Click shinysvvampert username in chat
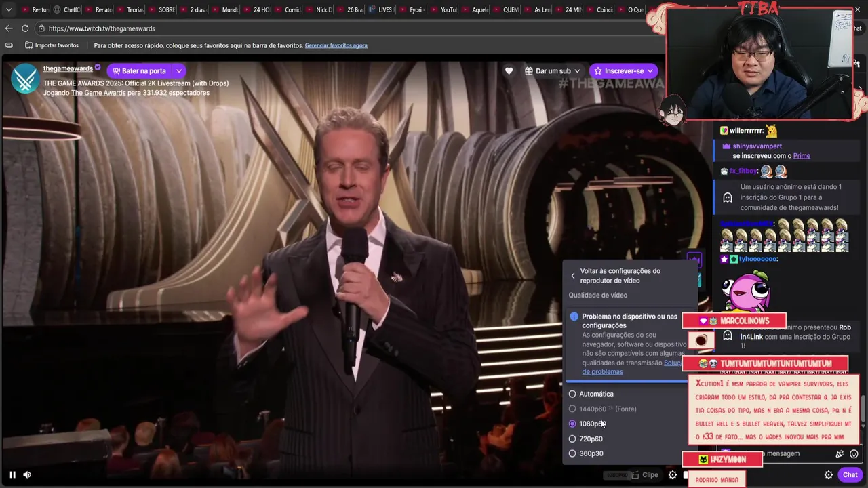868x488 pixels. 757,146
